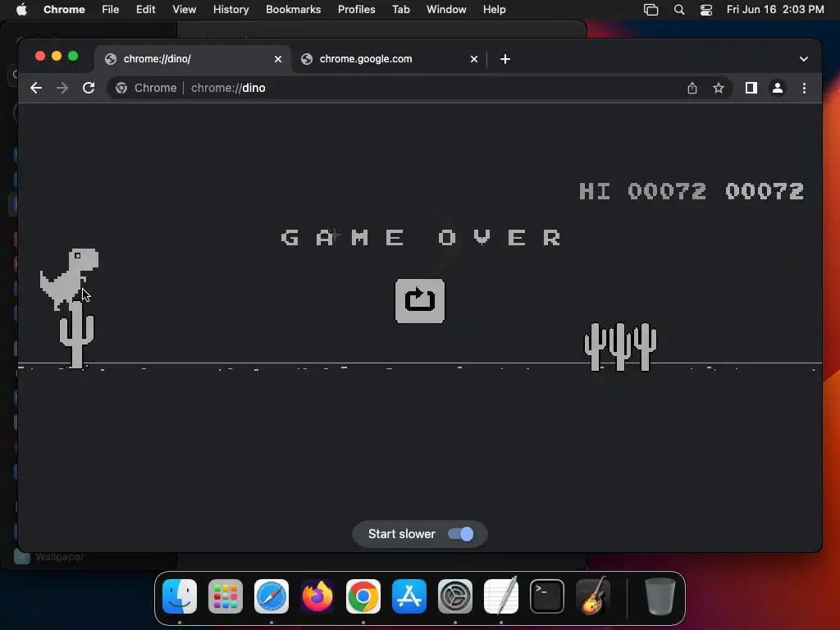Open Finder from the Dock
This screenshot has height=630, width=840.
[180, 596]
